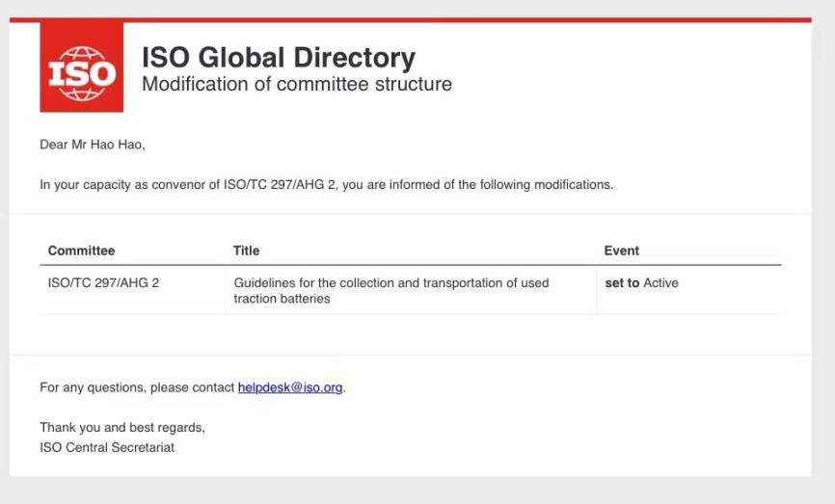Viewport: 835px width, 504px height.
Task: Click the ISO Central Secretariat signature
Action: pos(107,447)
